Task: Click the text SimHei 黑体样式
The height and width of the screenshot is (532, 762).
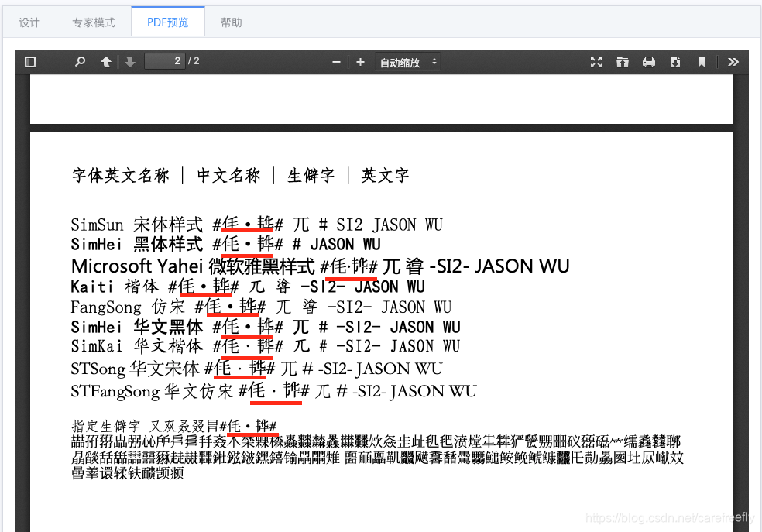Action: click(136, 244)
